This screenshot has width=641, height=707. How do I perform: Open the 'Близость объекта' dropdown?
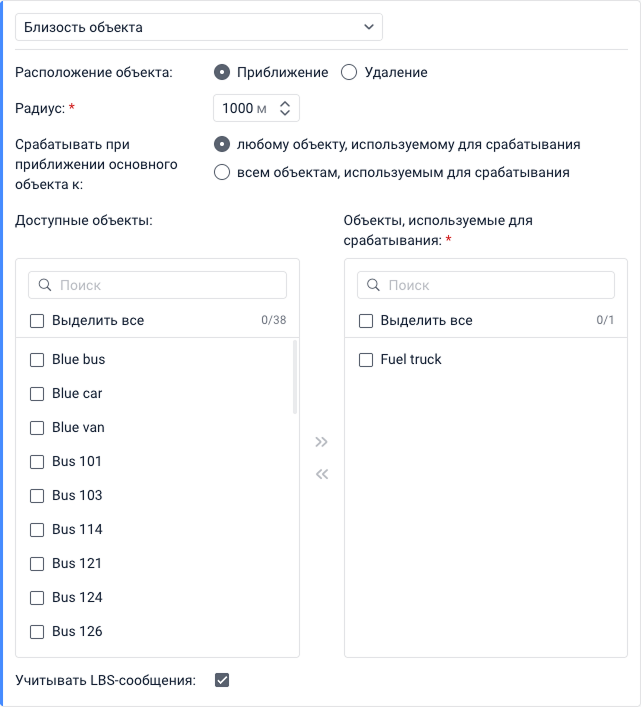click(x=199, y=27)
